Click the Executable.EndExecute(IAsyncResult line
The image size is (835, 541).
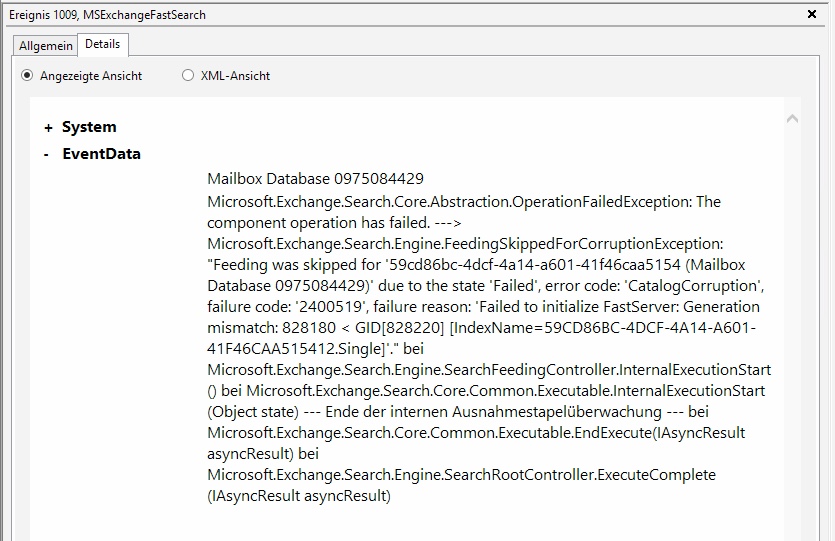tap(476, 432)
